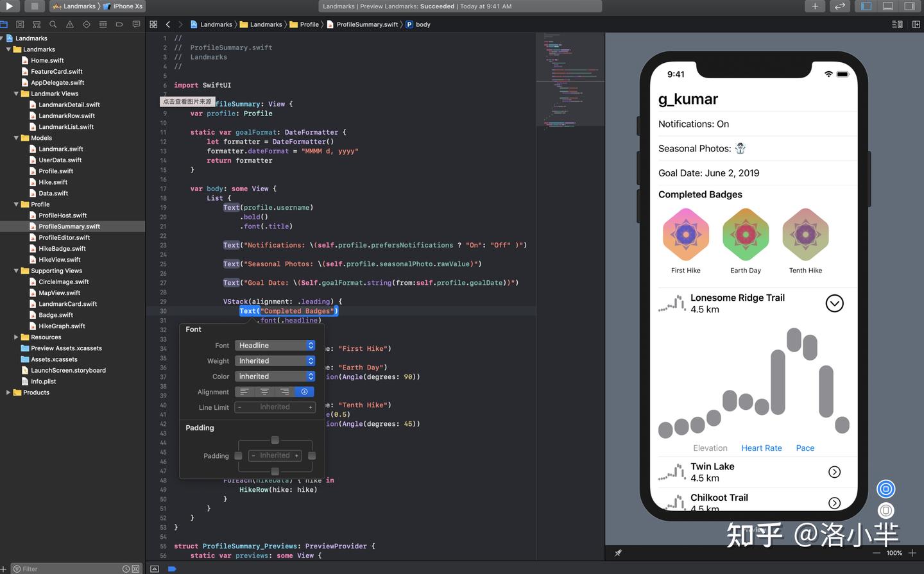Viewport: 924px width, 574px height.
Task: Click the 100% preview zoom level
Action: tap(893, 553)
